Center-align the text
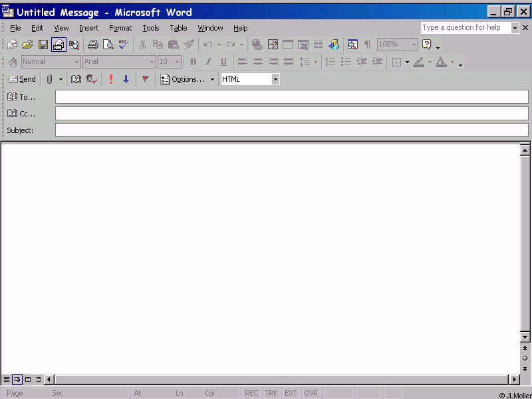532x399 pixels. point(258,62)
